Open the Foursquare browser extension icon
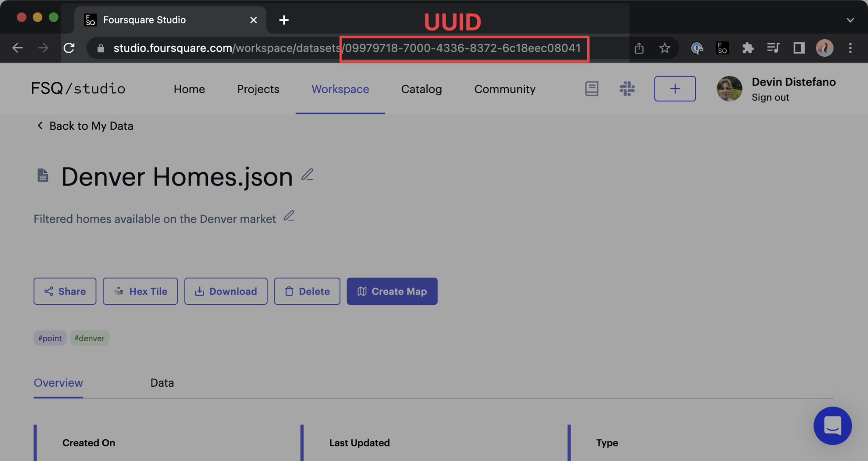Viewport: 868px width, 461px height. click(722, 48)
